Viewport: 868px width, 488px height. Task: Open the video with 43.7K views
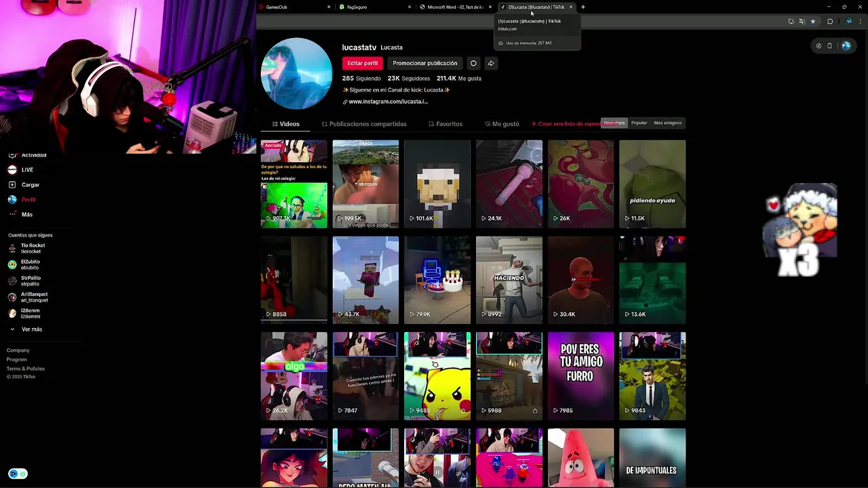pyautogui.click(x=366, y=280)
